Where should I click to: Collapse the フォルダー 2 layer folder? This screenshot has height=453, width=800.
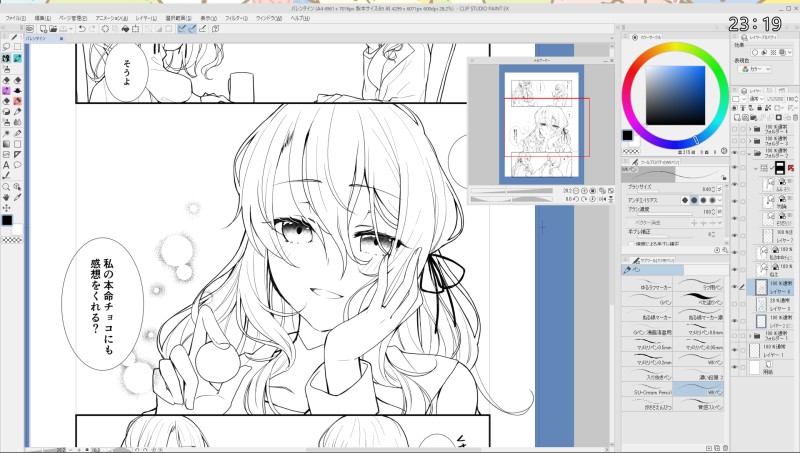point(749,154)
